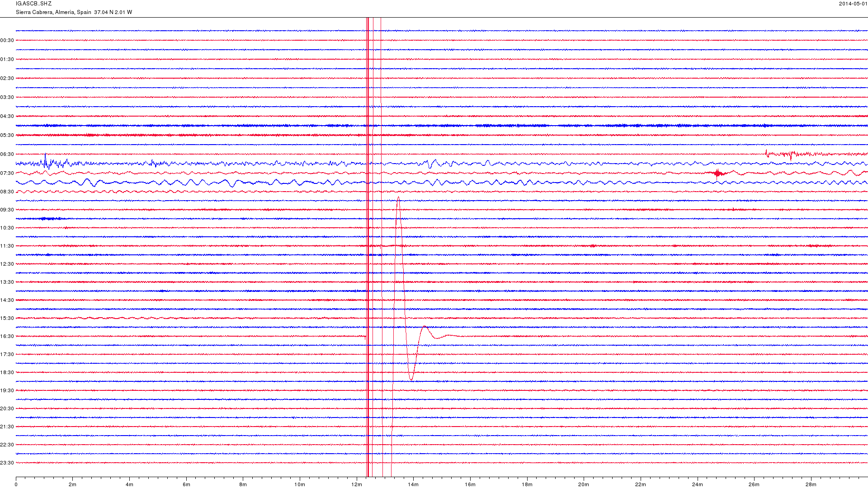Click the 2m axis tick label
This screenshot has width=868, height=488.
[x=72, y=485]
